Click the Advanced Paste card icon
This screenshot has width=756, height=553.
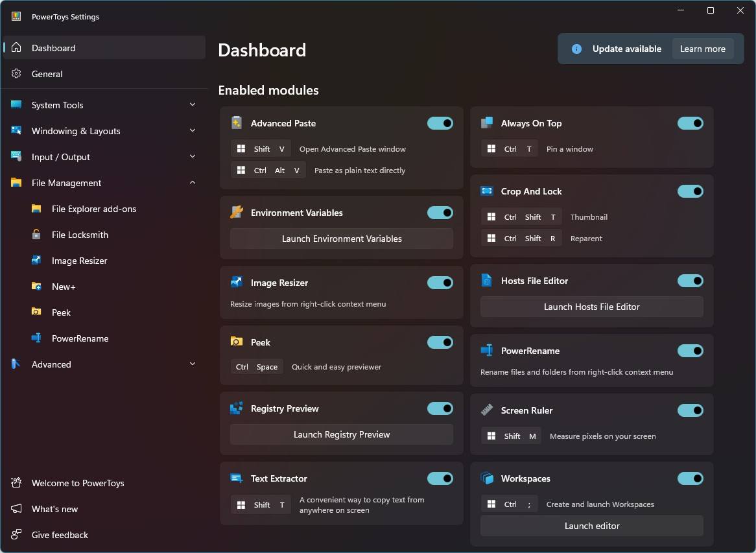pos(236,123)
